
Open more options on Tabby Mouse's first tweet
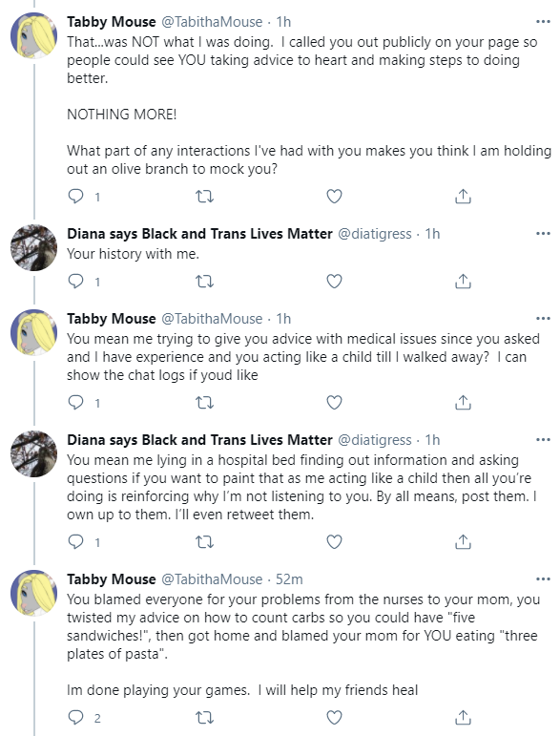pos(543,22)
